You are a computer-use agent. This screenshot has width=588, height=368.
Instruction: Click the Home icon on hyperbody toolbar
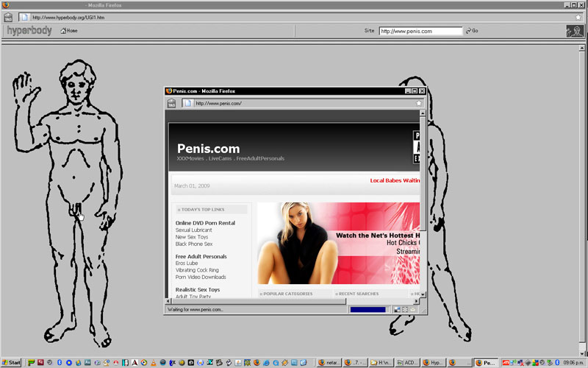pos(69,31)
